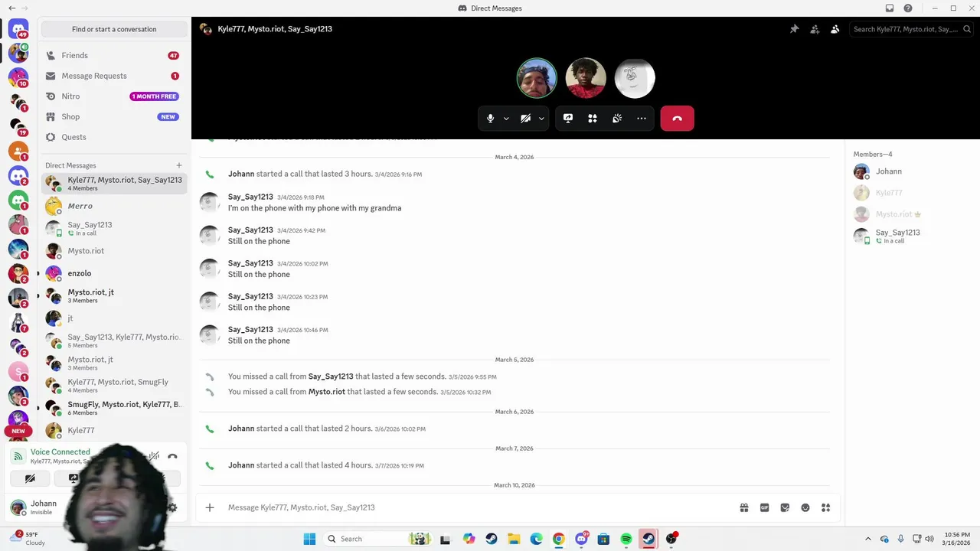Screen dimensions: 980x551
Task: Open the inbox icon in title bar
Action: (x=889, y=8)
